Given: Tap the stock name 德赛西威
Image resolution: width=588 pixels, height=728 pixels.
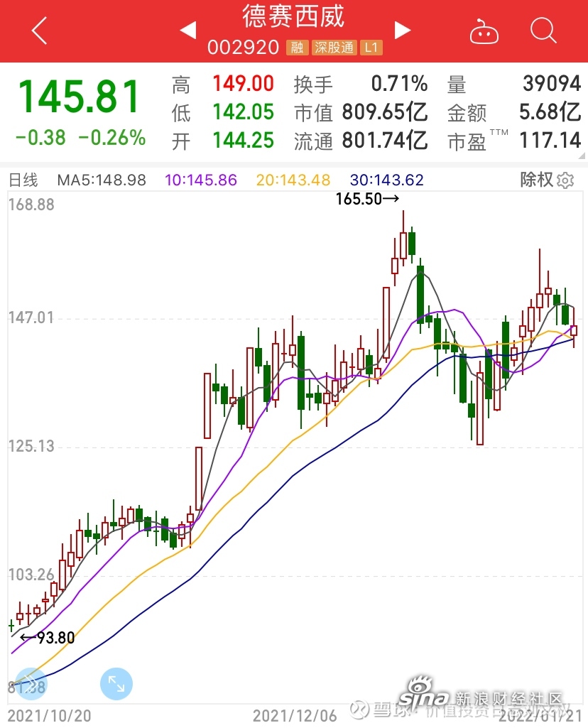Looking at the screenshot, I should [x=293, y=17].
